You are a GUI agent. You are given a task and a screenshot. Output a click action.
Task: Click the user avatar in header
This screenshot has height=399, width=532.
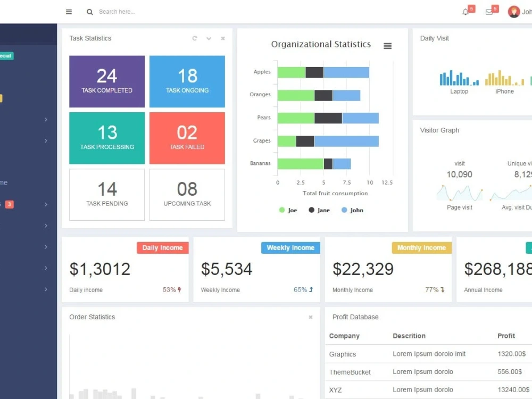(514, 12)
